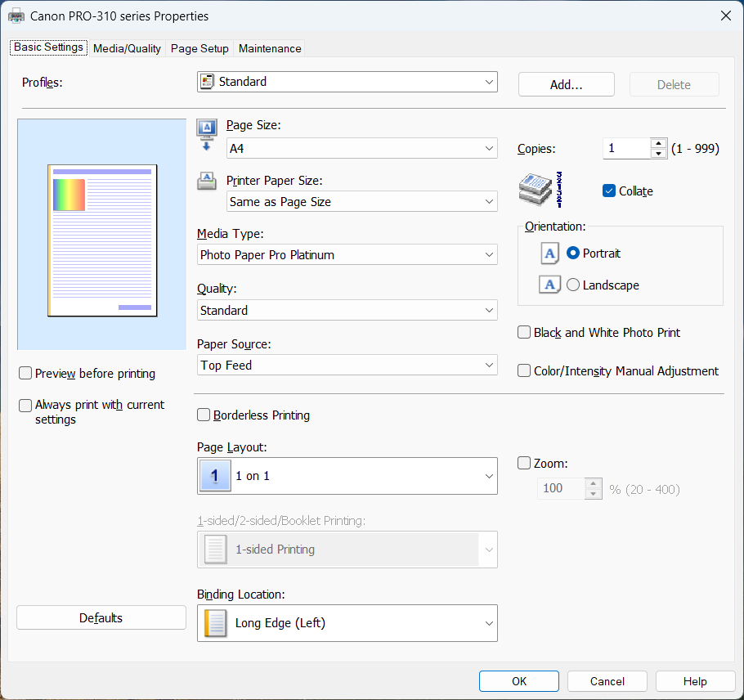Click the Zoom percentage field
The image size is (744, 700).
point(562,488)
